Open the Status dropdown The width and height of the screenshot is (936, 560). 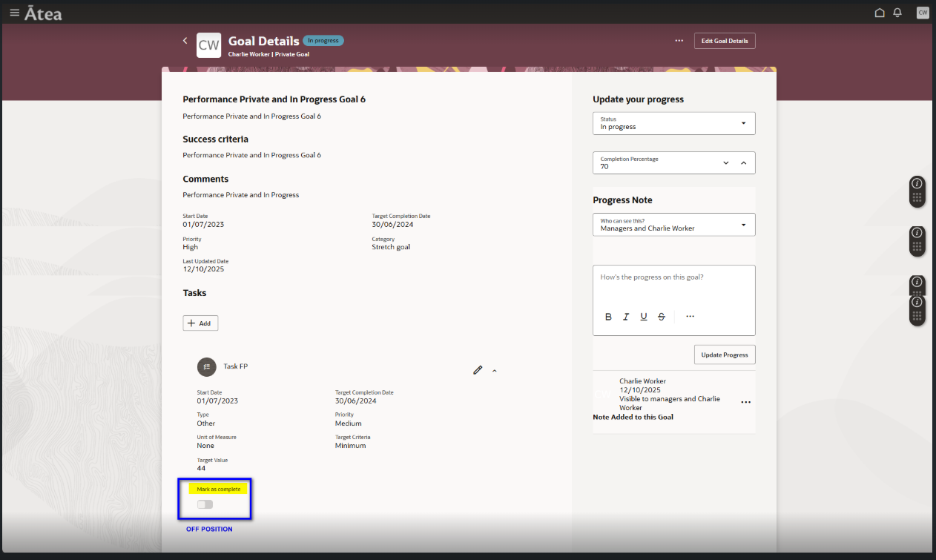(674, 123)
